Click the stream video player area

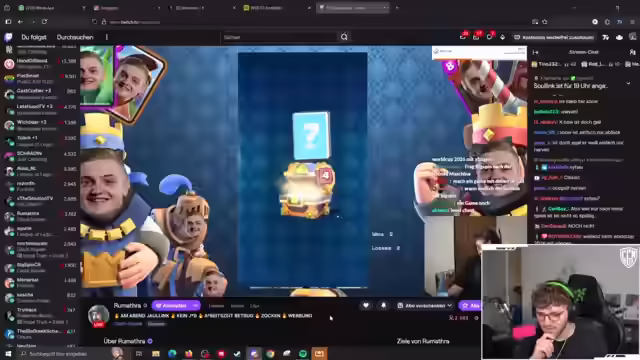(303, 171)
